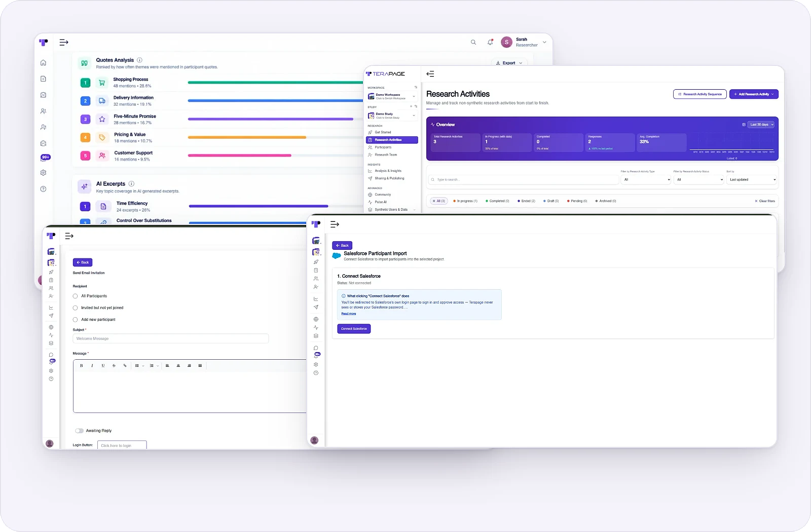
Task: Open home icon in Quotes Analysis sidebar
Action: click(x=43, y=63)
